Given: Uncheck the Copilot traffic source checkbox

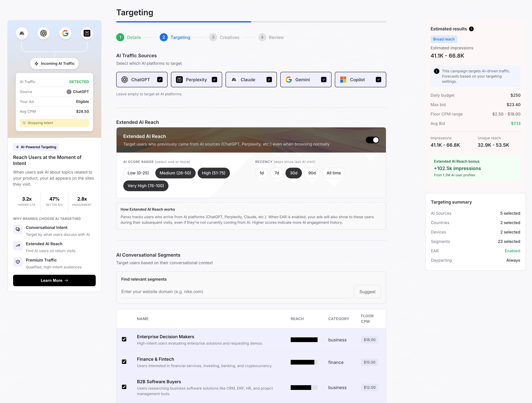Looking at the screenshot, I should [x=378, y=80].
